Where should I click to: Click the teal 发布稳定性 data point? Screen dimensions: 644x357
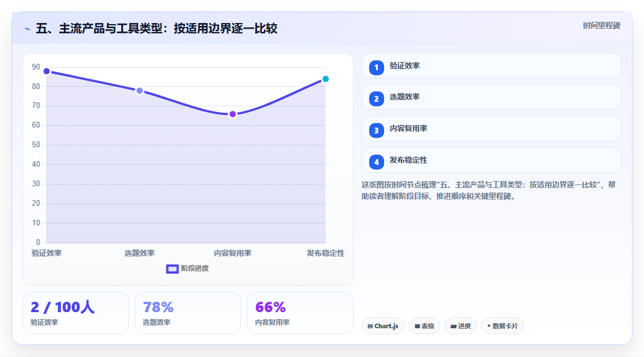[325, 79]
